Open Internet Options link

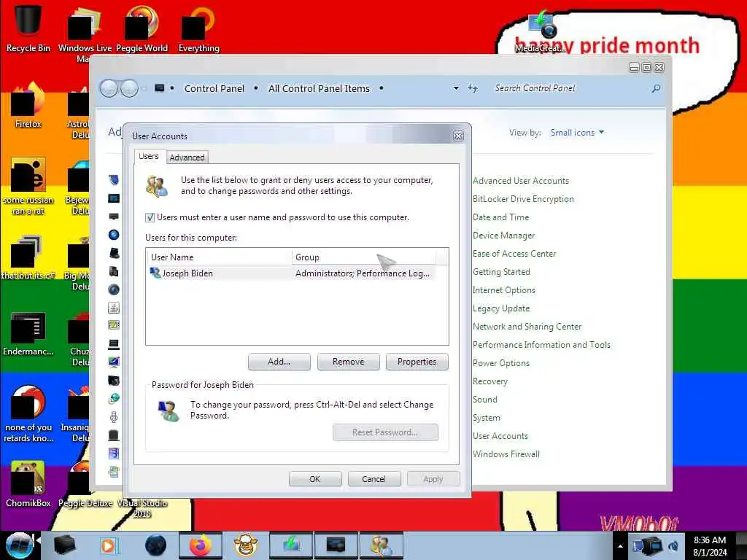[503, 290]
